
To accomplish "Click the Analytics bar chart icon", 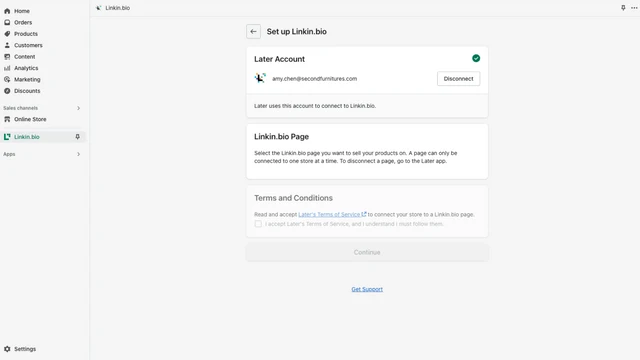I will (7, 68).
